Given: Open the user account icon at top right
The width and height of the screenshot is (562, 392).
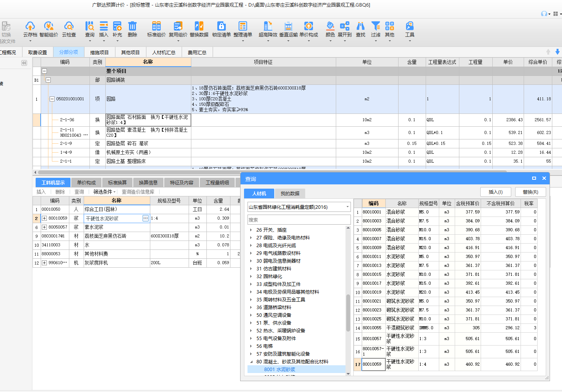Looking at the screenshot, I should pos(544,14).
